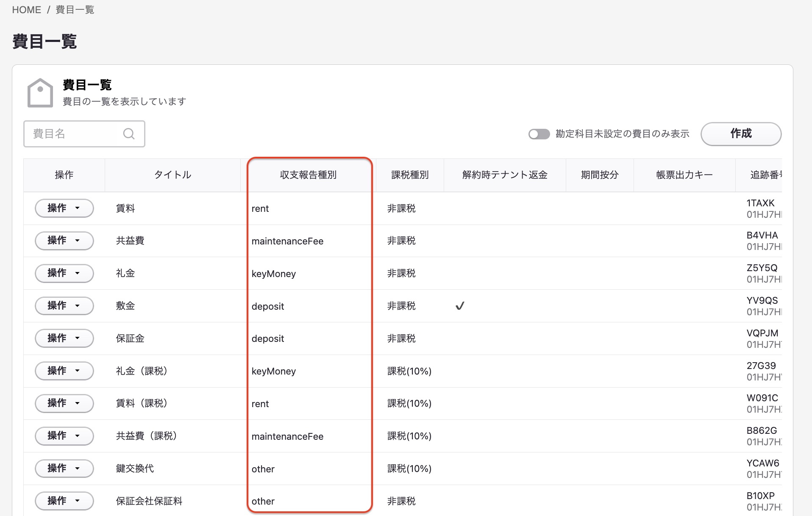
Task: Click the 帳票出力キー column header
Action: [x=684, y=175]
